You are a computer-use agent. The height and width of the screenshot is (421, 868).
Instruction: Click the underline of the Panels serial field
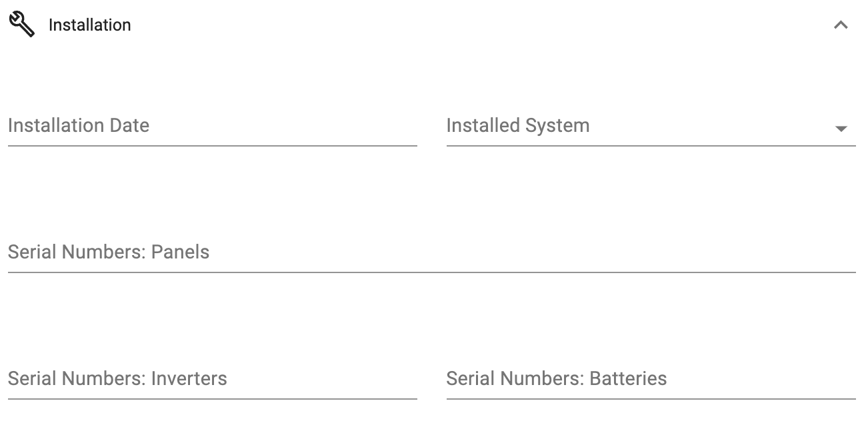(432, 272)
